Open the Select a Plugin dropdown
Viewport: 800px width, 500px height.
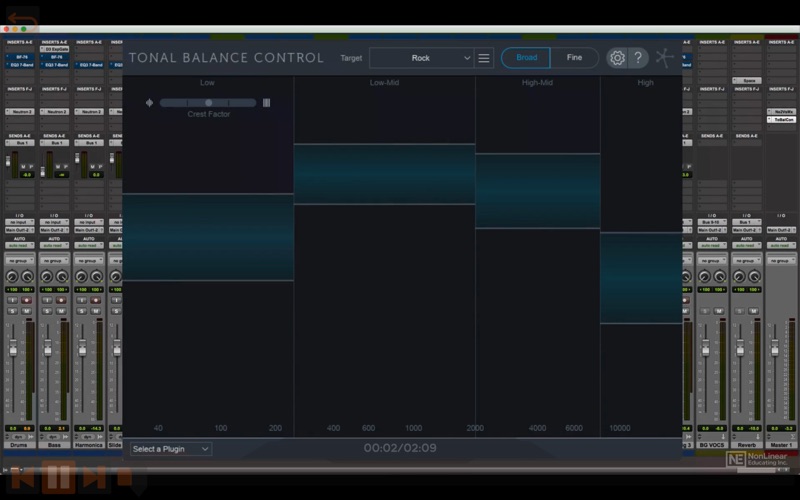pyautogui.click(x=171, y=449)
